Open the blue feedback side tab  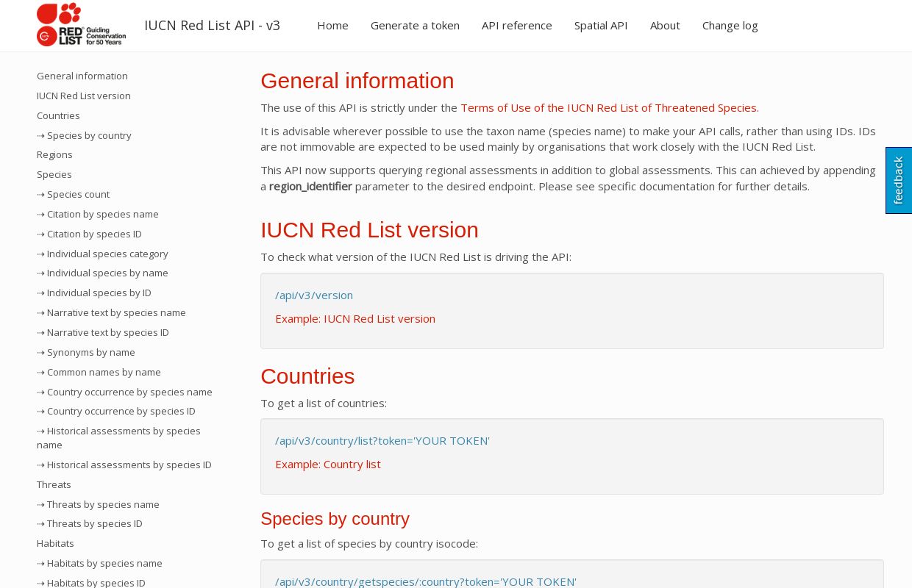[899, 180]
